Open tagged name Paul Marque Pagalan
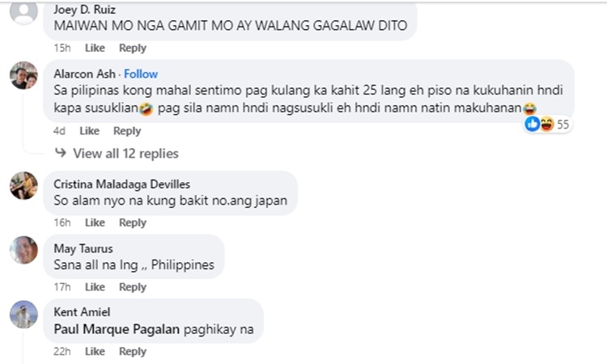Viewport: 607px width, 364px height. tap(117, 329)
